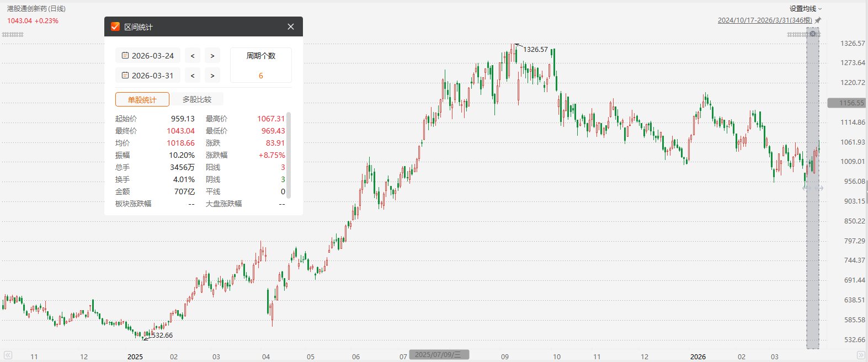
Task: Click the 板块涨跌幅 label
Action: point(133,204)
